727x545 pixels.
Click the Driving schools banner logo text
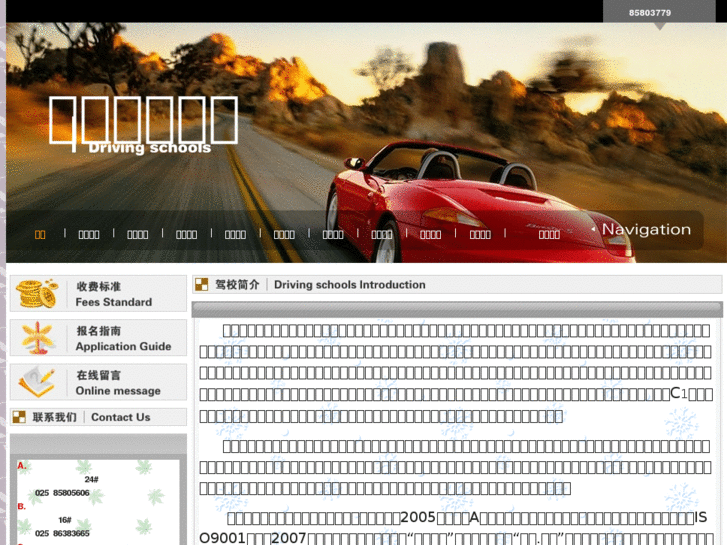click(150, 148)
